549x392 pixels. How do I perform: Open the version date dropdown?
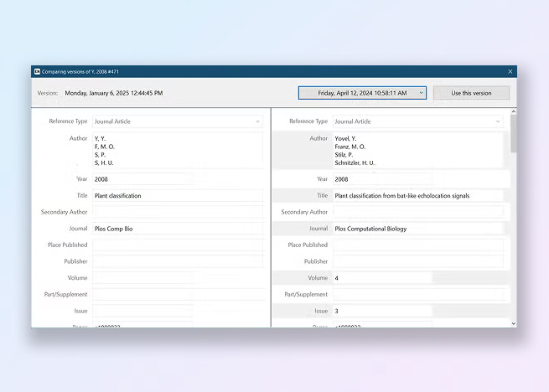click(x=362, y=93)
